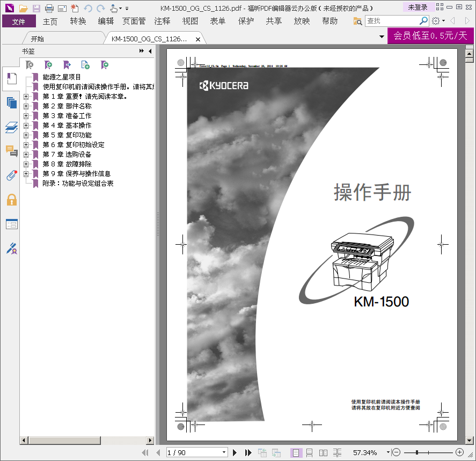Click the hand touch mode icon
Image resolution: width=476 pixels, height=461 pixels.
point(114,9)
